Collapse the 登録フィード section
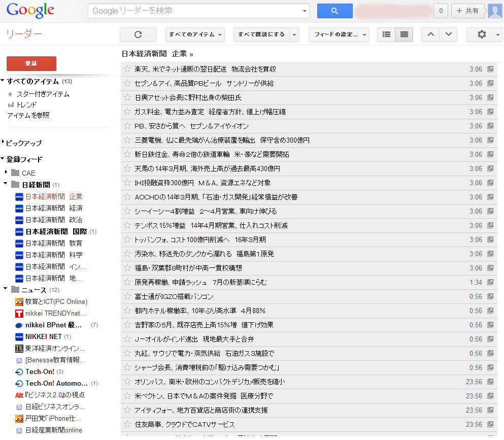This screenshot has width=504, height=440. point(3,158)
